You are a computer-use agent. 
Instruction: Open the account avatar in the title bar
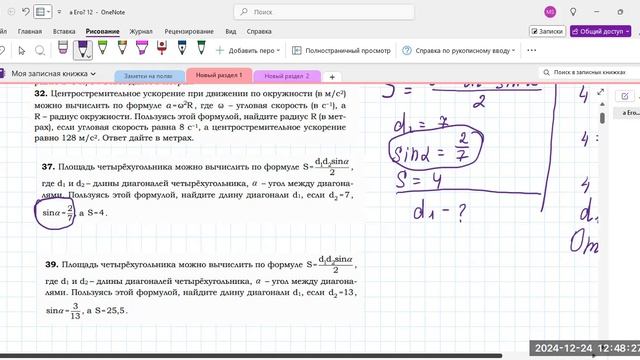550,12
